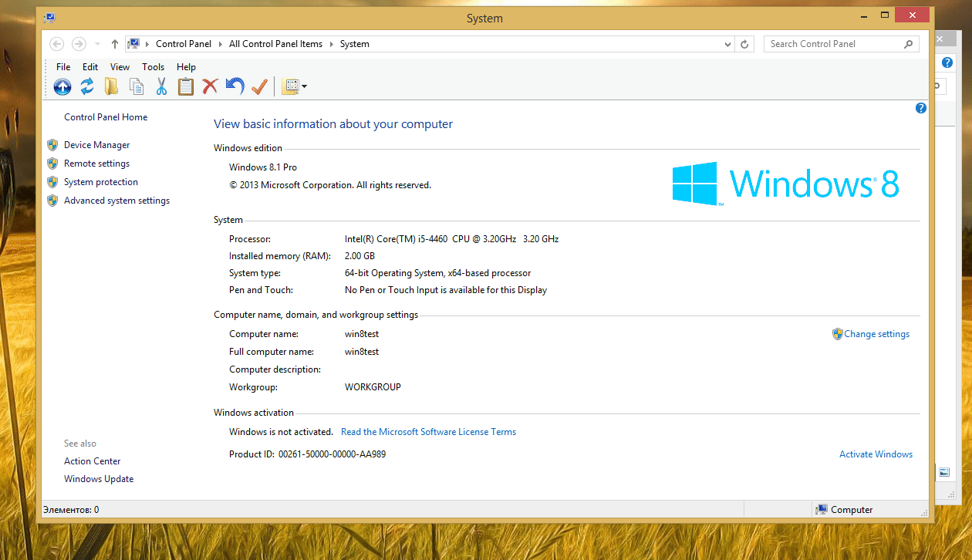Click the No Pen or Touch Input text
Viewport: 972px width, 560px height.
click(446, 290)
